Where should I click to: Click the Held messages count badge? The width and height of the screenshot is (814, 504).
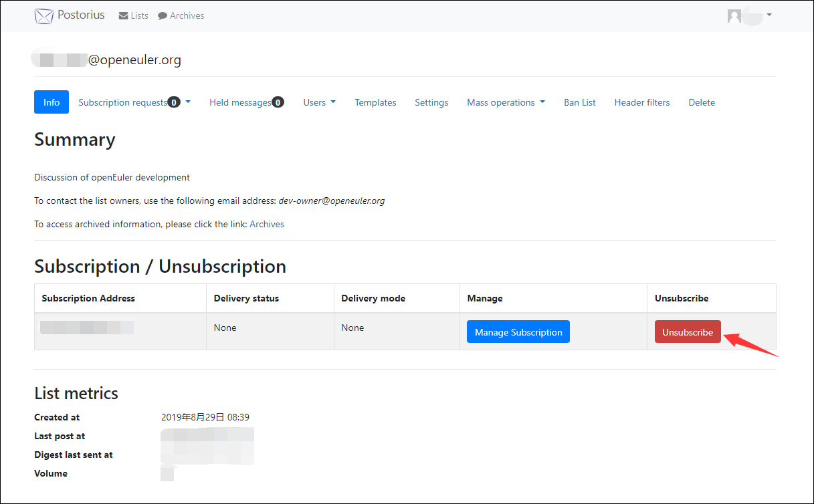pyautogui.click(x=278, y=102)
